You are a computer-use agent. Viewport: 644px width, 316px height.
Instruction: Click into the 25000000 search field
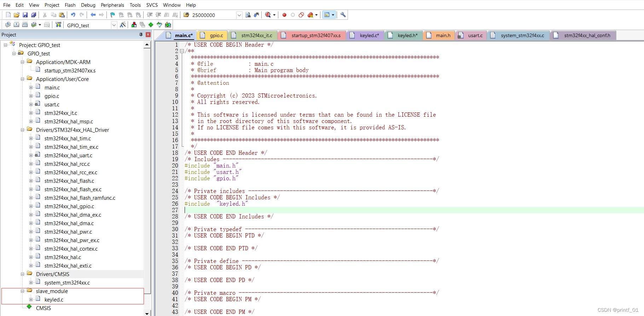(213, 15)
